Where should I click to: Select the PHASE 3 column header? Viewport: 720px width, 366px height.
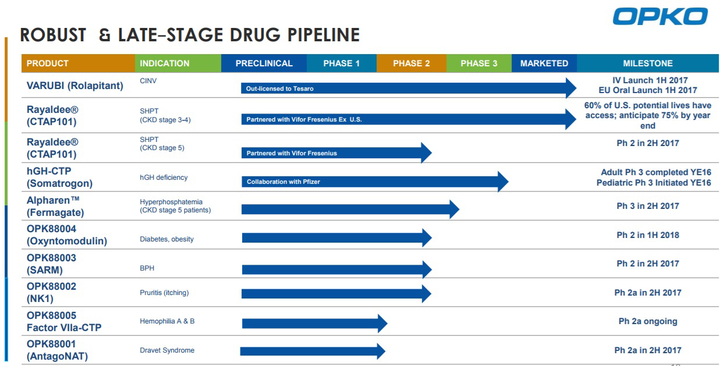click(479, 63)
